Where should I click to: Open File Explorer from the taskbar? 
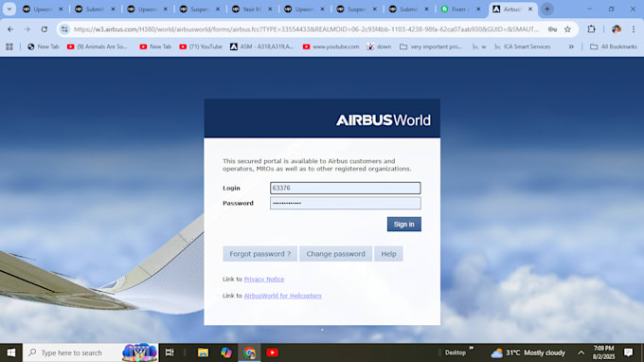click(203, 353)
